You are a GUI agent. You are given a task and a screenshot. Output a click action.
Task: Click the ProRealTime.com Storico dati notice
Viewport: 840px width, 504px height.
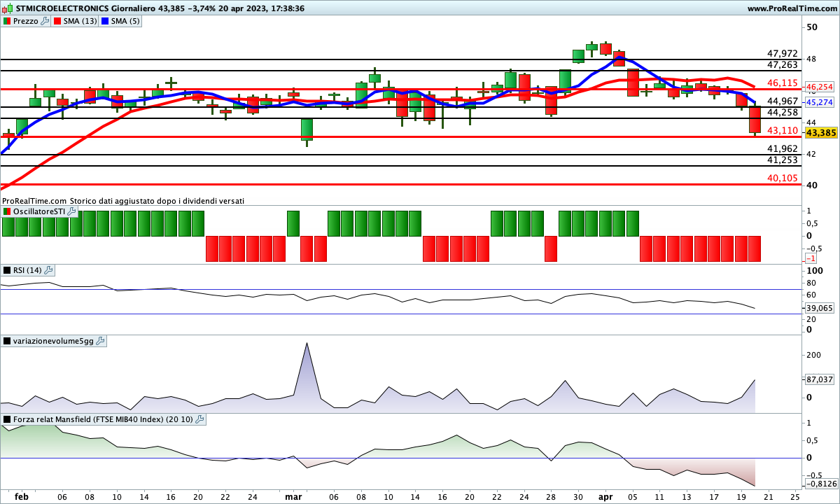[123, 201]
